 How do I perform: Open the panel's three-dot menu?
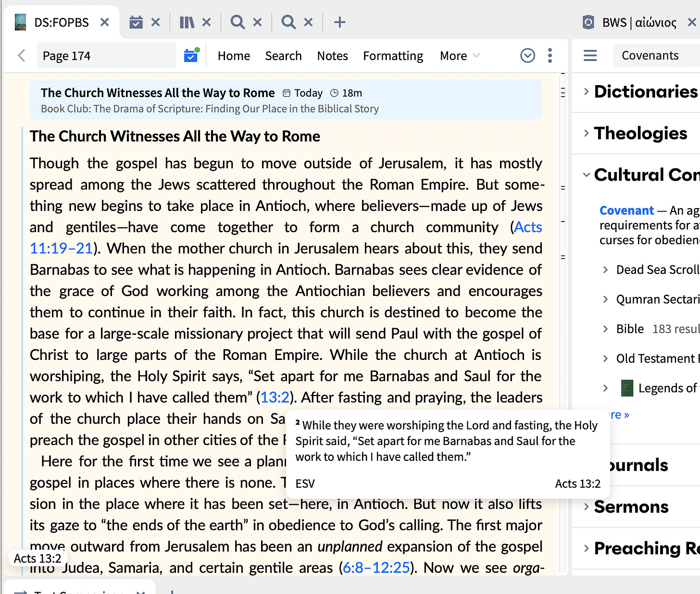pyautogui.click(x=550, y=56)
